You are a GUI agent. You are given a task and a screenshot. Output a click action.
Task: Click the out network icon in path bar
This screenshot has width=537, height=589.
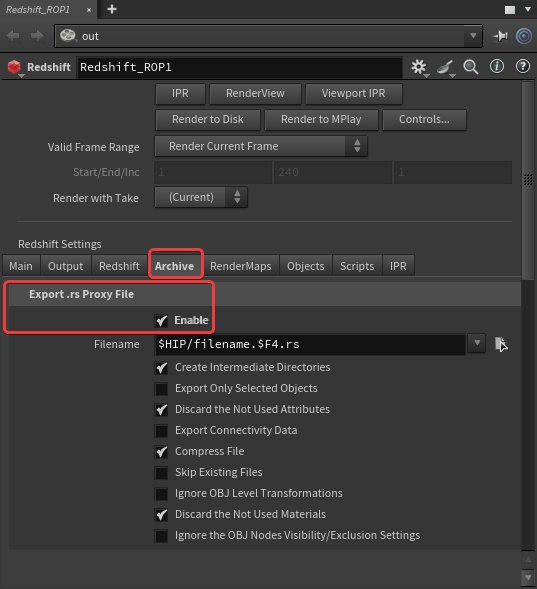pyautogui.click(x=68, y=36)
